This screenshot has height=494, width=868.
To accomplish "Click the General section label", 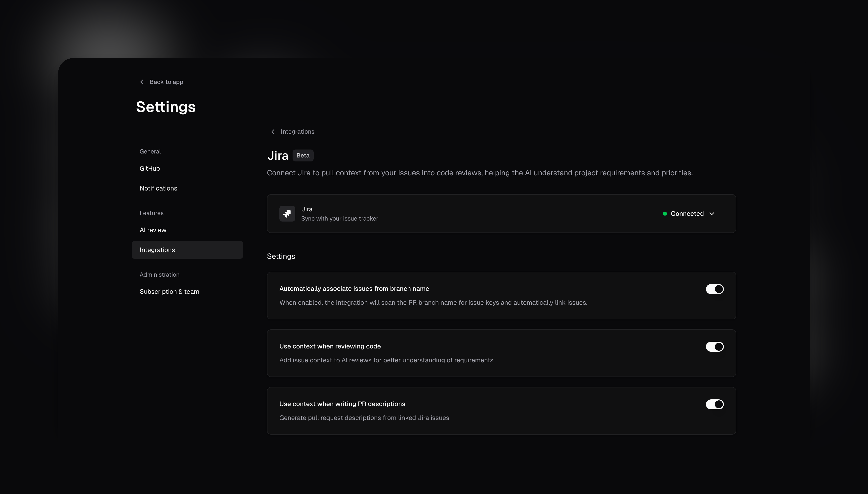I will tap(150, 151).
